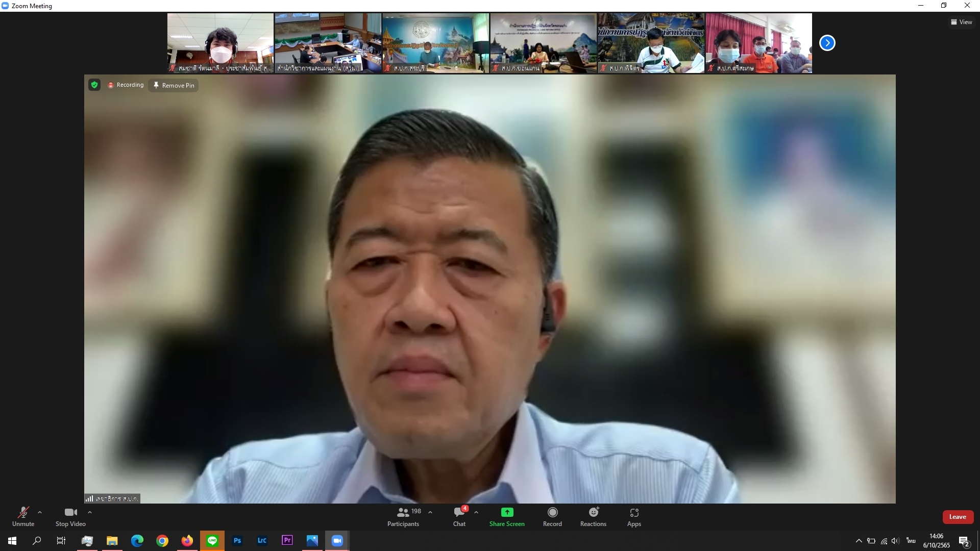Open File Explorer from taskbar
Screen dimensions: 980x551
pyautogui.click(x=112, y=541)
